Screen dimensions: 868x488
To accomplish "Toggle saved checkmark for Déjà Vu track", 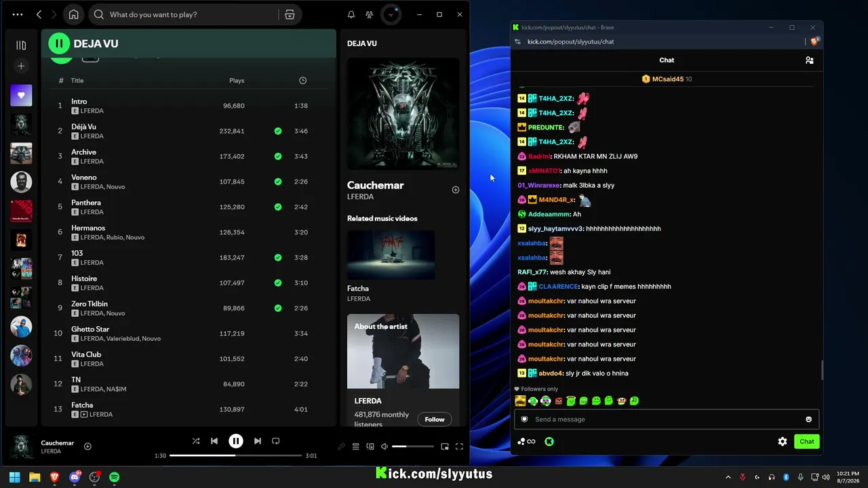I will point(278,131).
